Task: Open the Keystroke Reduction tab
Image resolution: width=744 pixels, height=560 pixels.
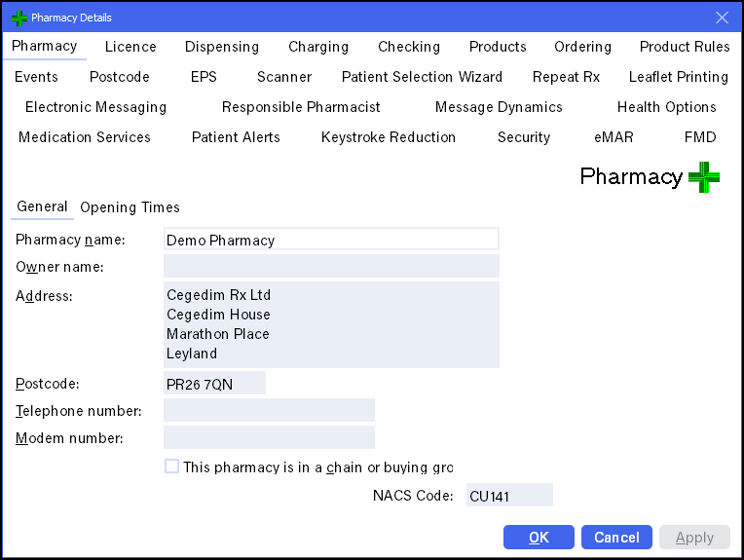Action: coord(389,137)
